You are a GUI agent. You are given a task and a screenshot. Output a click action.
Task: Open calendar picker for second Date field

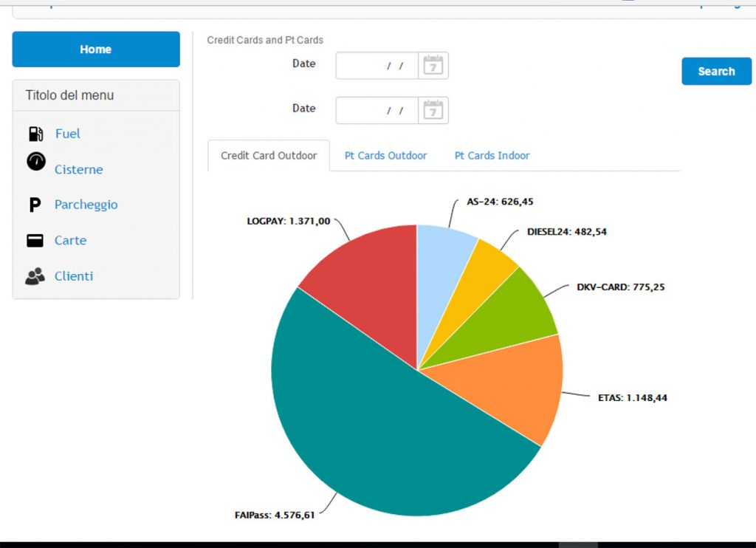[x=433, y=111]
